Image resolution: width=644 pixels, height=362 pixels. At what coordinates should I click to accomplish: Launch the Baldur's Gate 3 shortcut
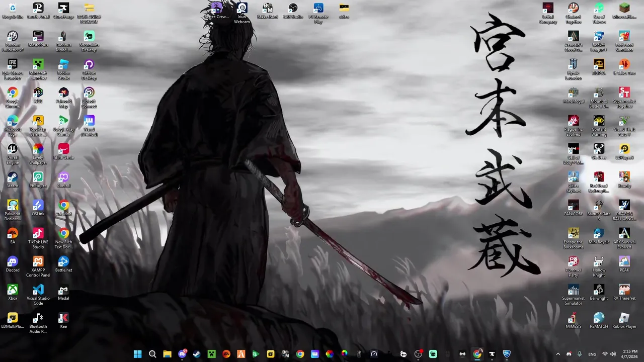coord(599,211)
